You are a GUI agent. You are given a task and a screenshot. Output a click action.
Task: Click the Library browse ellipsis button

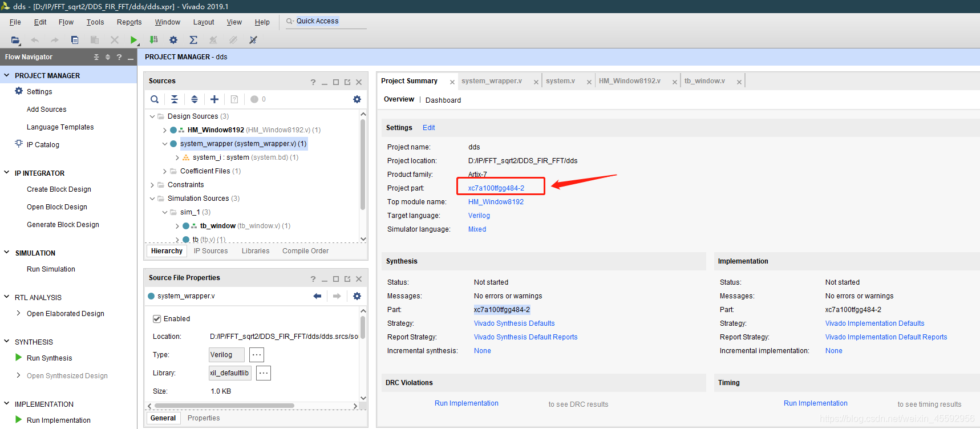point(263,373)
